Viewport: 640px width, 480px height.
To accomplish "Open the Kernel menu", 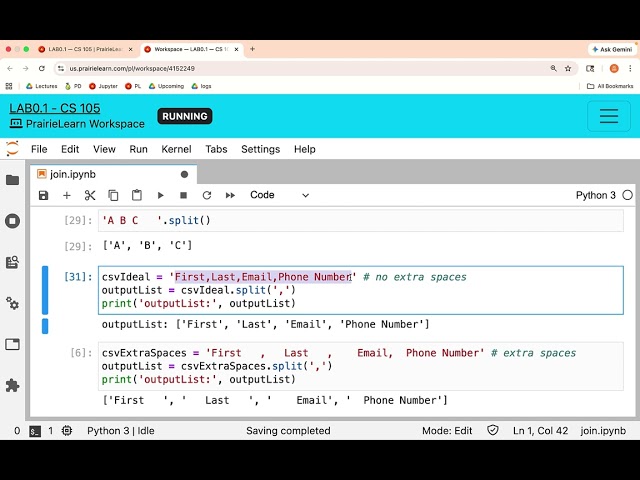I will pos(176,149).
